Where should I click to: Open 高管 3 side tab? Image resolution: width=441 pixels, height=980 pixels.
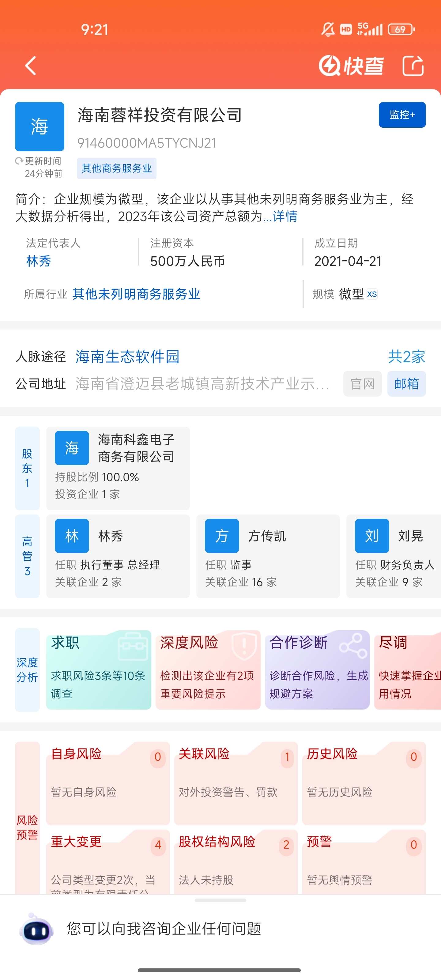(x=27, y=556)
